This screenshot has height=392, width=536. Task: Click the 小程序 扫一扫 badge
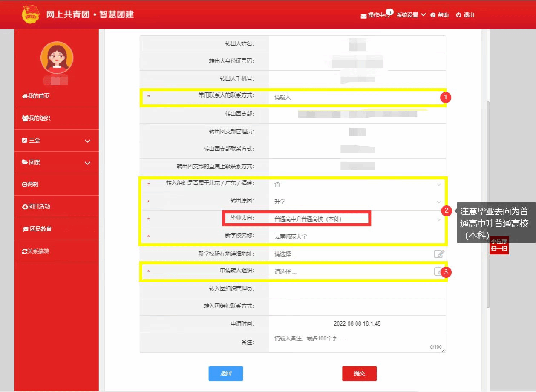pyautogui.click(x=499, y=245)
